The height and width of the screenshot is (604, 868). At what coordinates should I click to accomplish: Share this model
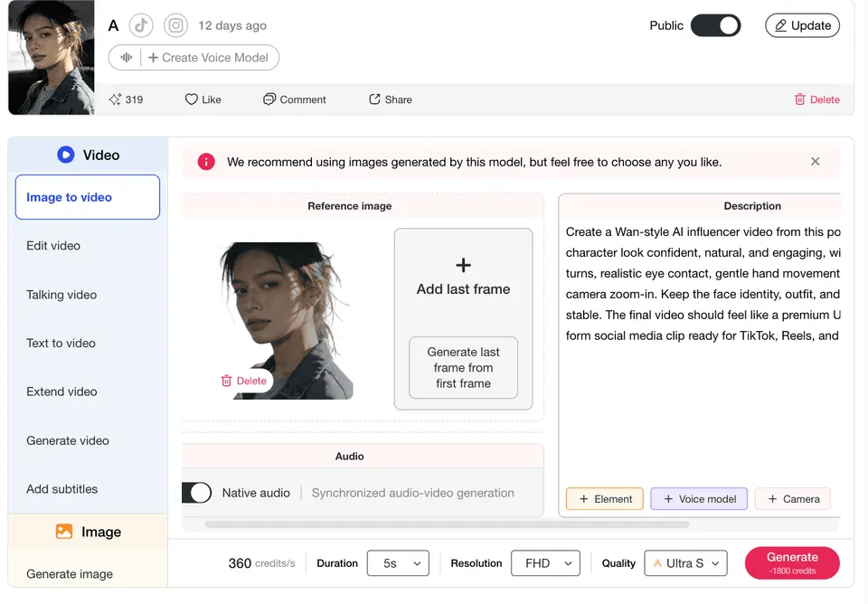point(391,99)
